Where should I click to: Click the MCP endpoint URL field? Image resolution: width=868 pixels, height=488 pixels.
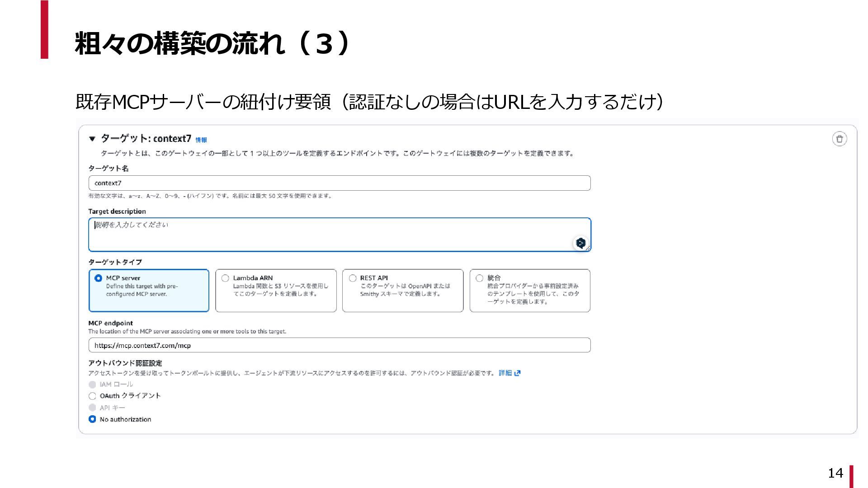point(339,345)
